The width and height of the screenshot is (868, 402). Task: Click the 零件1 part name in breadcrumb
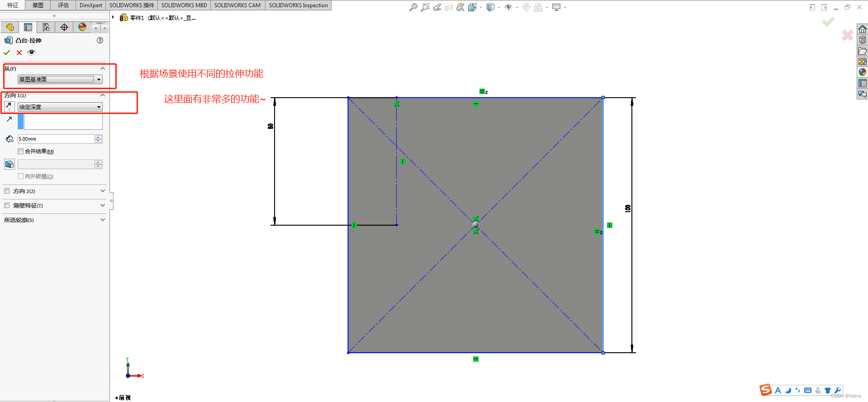click(x=137, y=18)
